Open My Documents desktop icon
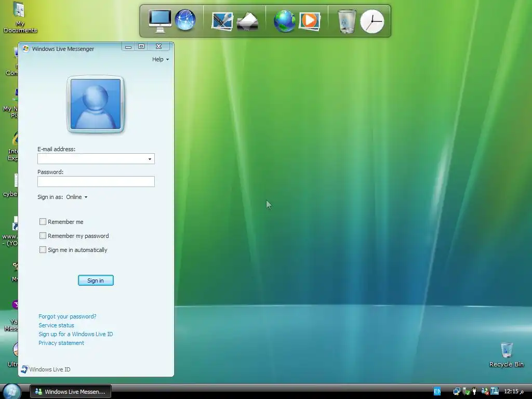This screenshot has width=532, height=399. tap(20, 18)
